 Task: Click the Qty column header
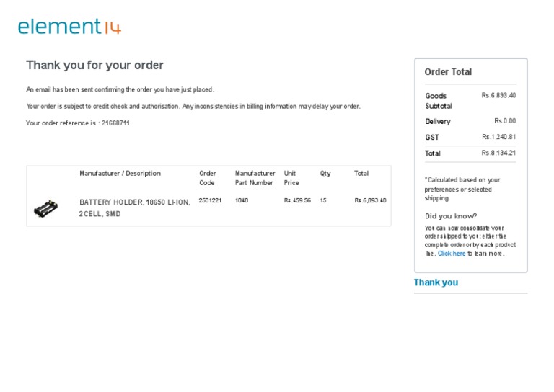[x=325, y=174]
